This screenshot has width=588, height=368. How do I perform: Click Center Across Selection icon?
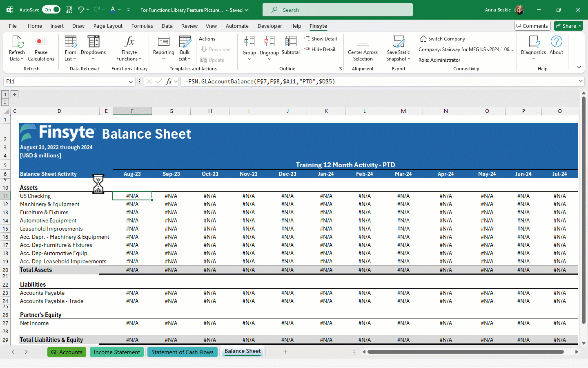pos(363,42)
